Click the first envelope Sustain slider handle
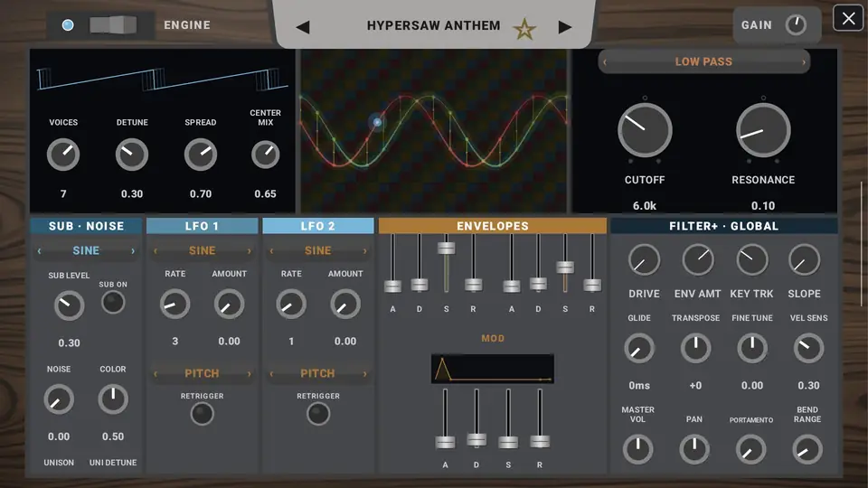 [446, 248]
